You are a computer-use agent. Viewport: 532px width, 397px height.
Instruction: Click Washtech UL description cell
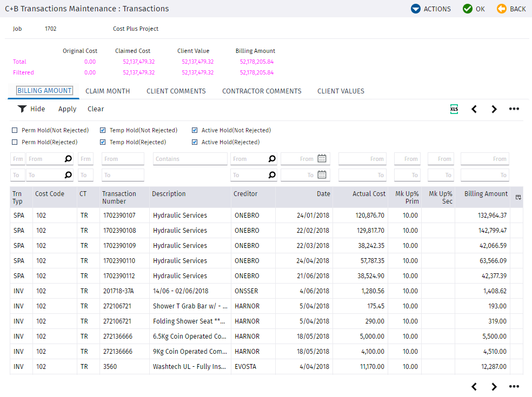(x=189, y=367)
